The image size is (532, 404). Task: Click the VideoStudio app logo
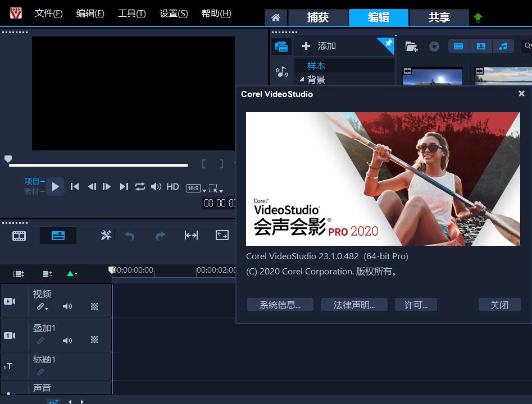pyautogui.click(x=16, y=13)
